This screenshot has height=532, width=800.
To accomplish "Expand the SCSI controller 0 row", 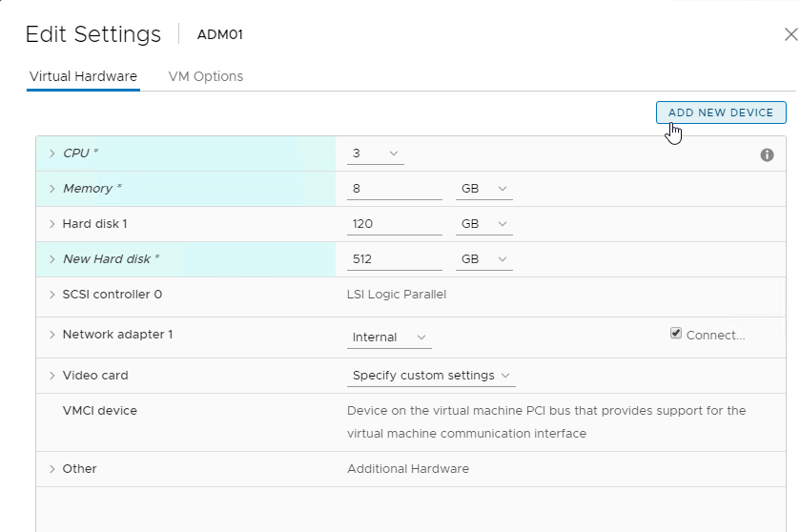I will 52,295.
